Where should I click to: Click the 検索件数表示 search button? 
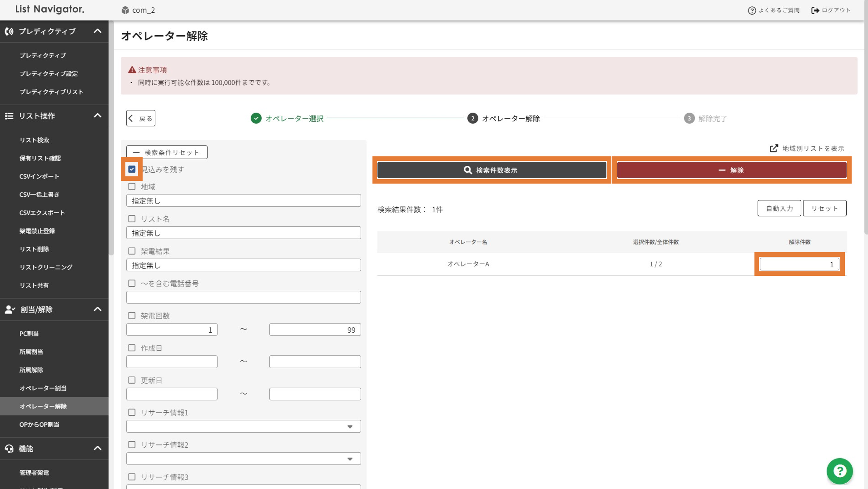[491, 170]
